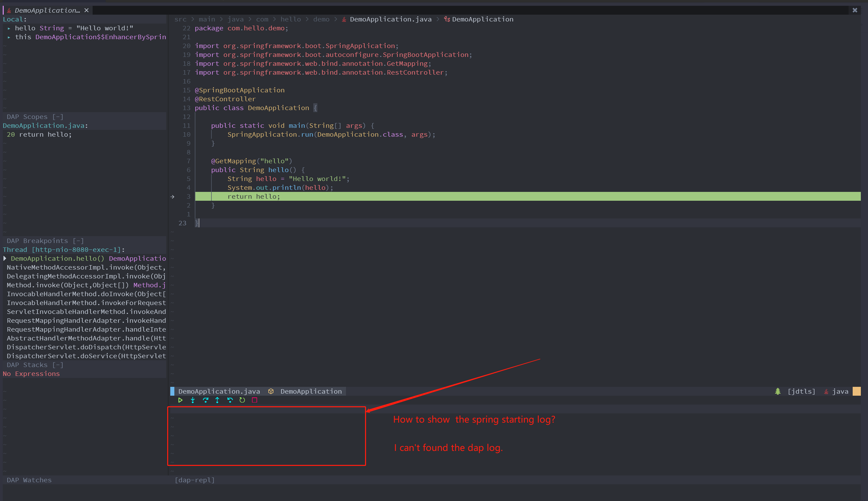Click 'DemoApplication.java:' in breakpoints panel
The height and width of the screenshot is (501, 868).
click(45, 126)
